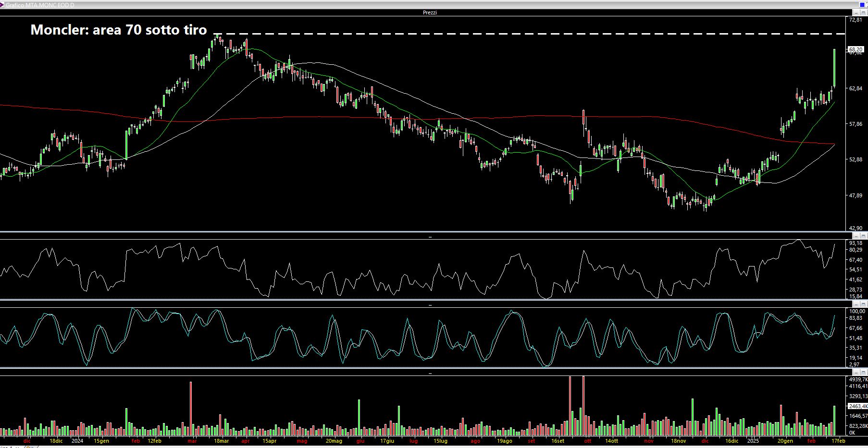Click the 19ago date label
The width and height of the screenshot is (868, 448).
505,441
